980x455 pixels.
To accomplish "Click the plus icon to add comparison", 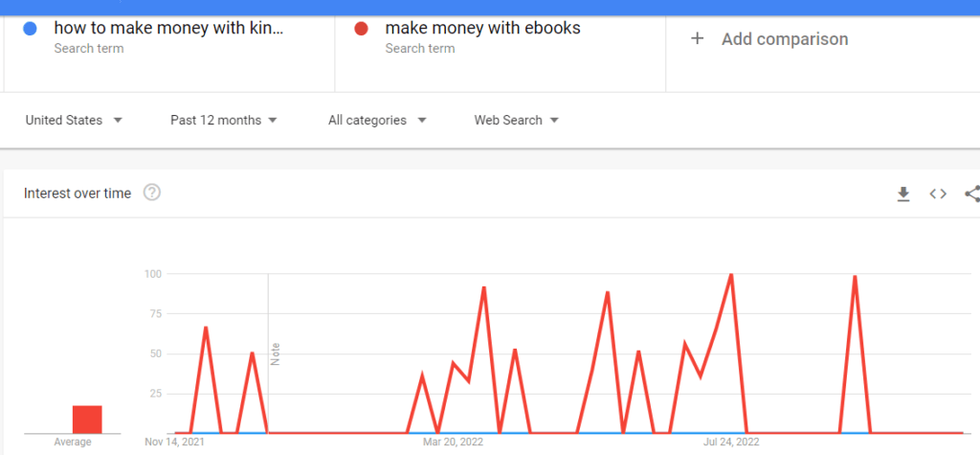I will [697, 39].
